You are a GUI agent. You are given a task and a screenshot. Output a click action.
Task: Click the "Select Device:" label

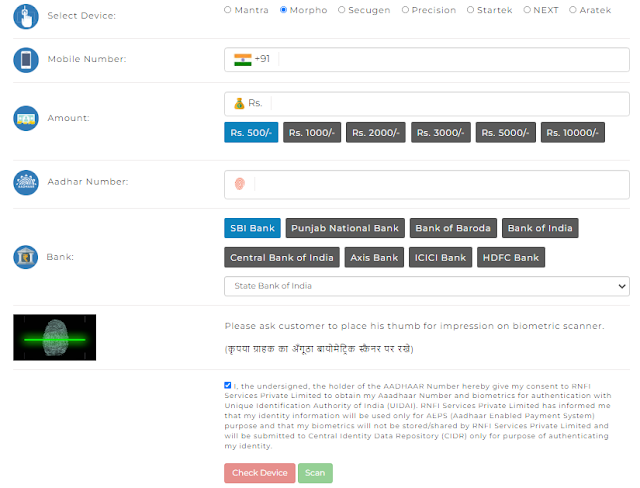pyautogui.click(x=82, y=16)
